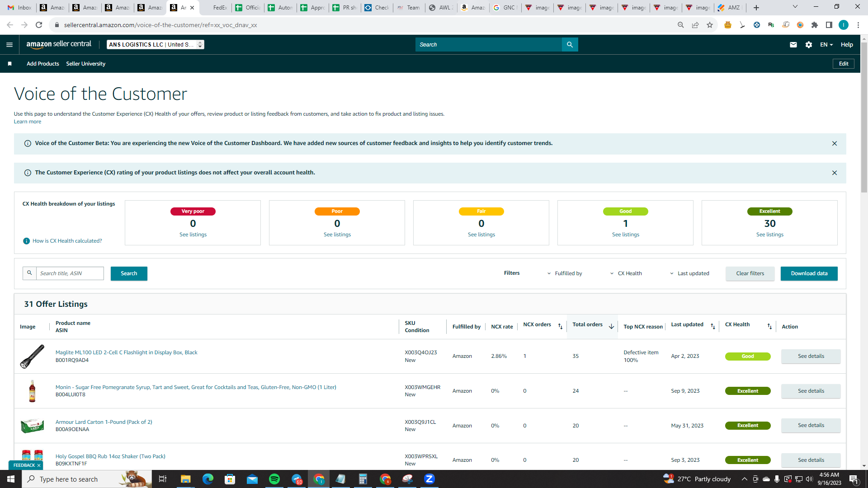Click the Learn more link
868x488 pixels.
[28, 122]
